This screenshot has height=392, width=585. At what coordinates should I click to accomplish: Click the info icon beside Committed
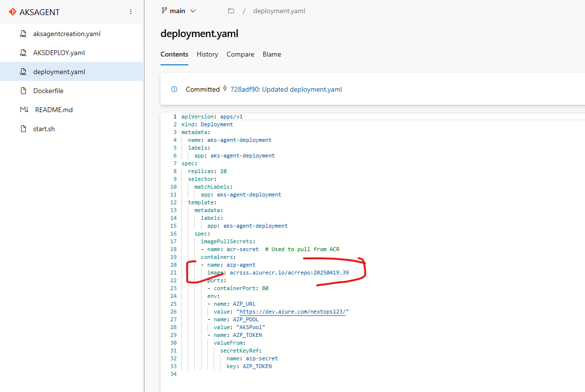pyautogui.click(x=174, y=89)
